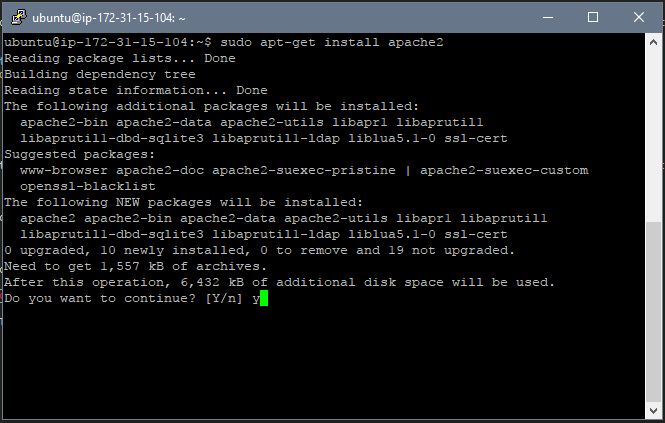Minimize the PuTTY terminal window
The image size is (665, 423).
[x=548, y=17]
